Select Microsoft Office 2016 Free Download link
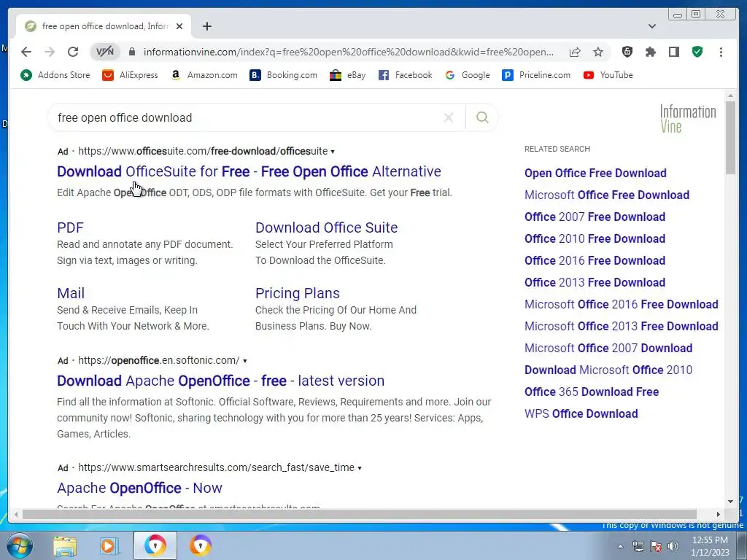The width and height of the screenshot is (747, 560). coord(622,305)
